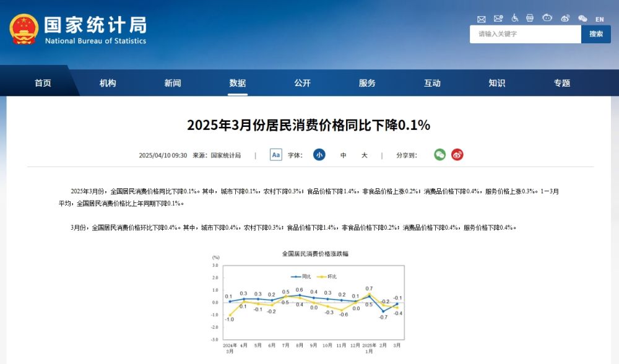Image resolution: width=619 pixels, height=364 pixels.
Task: Click the 搜索 search button
Action: pos(596,34)
